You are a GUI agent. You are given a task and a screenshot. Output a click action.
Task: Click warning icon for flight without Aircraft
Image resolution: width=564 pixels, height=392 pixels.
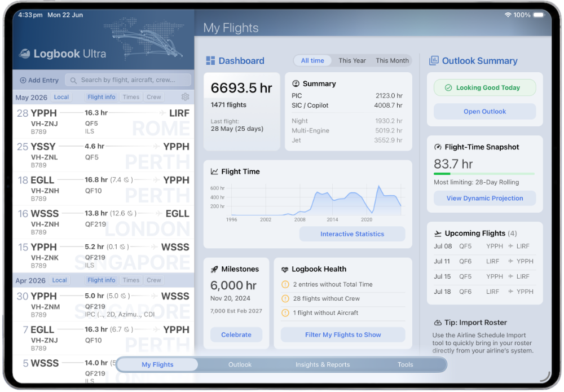(285, 313)
